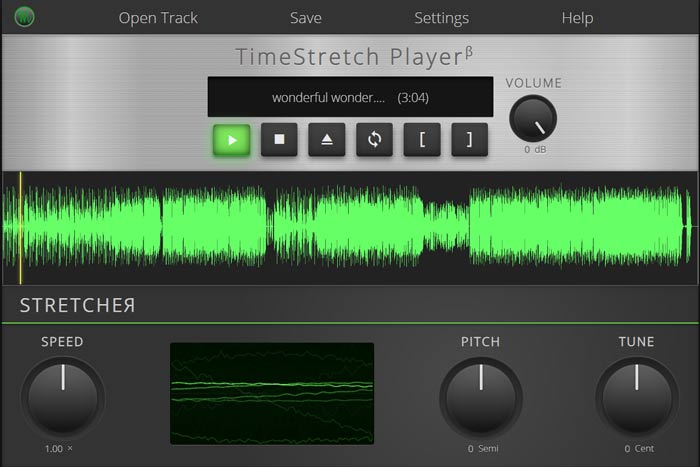Stop playback with the square button
The height and width of the screenshot is (467, 700).
(279, 140)
